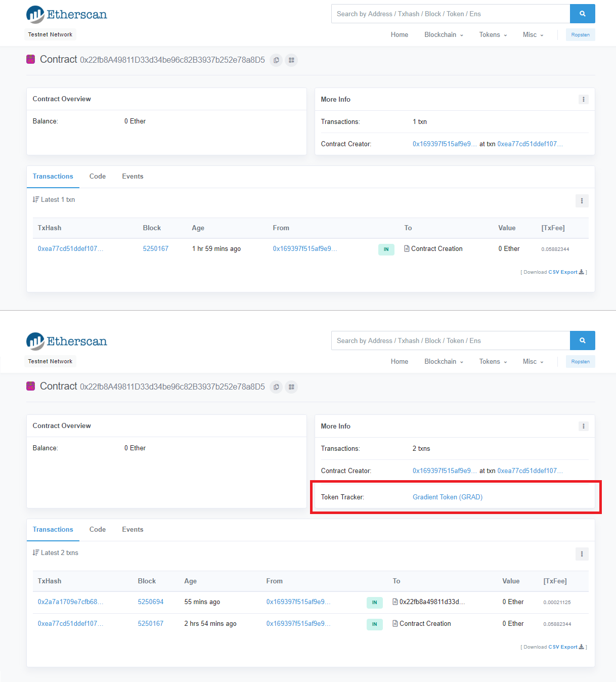Click Testnet Network label in bottom page

(x=50, y=361)
